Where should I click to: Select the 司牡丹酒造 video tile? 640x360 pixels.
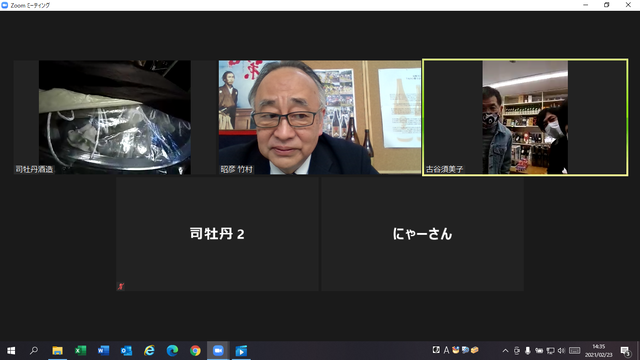115,118
